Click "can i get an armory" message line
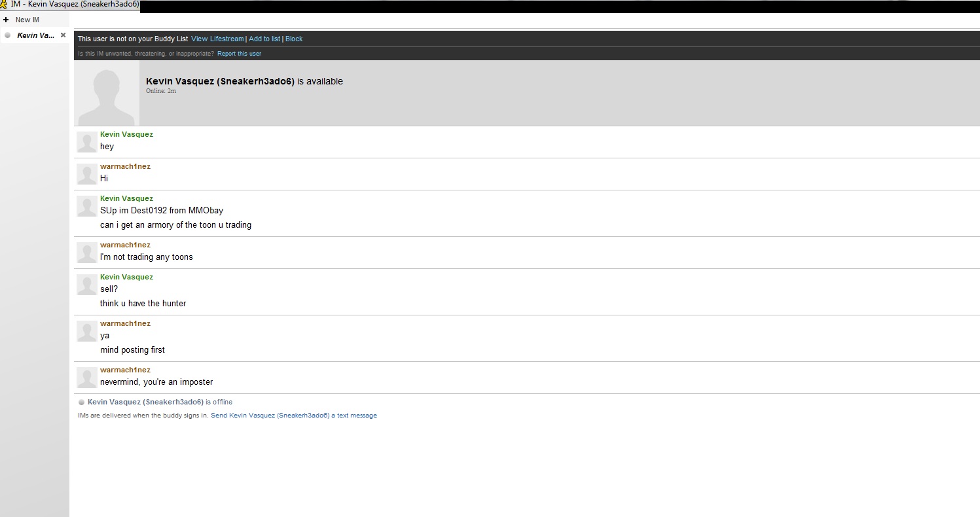Viewport: 980px width, 517px height. (175, 225)
